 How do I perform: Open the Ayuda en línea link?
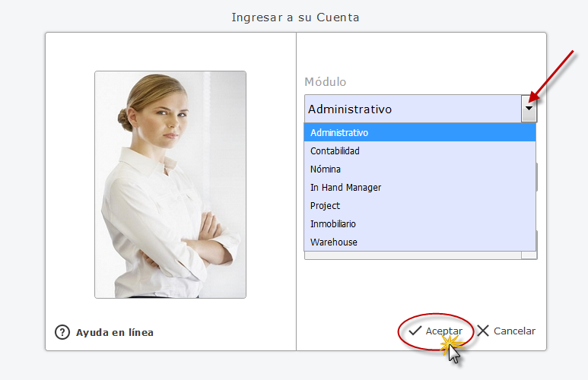pyautogui.click(x=114, y=332)
